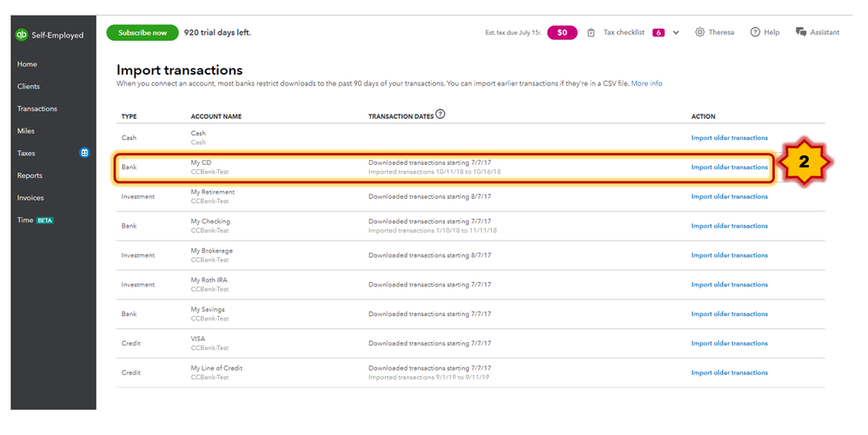Image resolution: width=868 pixels, height=435 pixels.
Task: Click the Credit type cell for VISA
Action: [130, 343]
